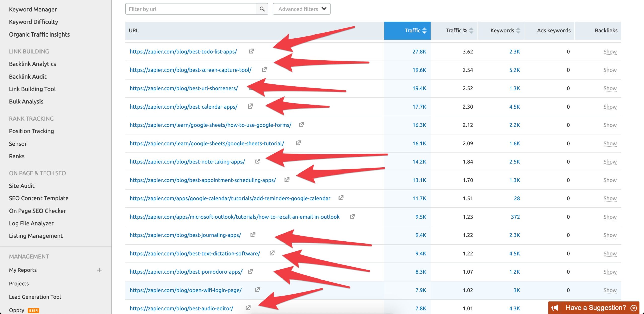The height and width of the screenshot is (314, 644).
Task: Show backlinks for best-calendar-apps row
Action: [x=610, y=107]
